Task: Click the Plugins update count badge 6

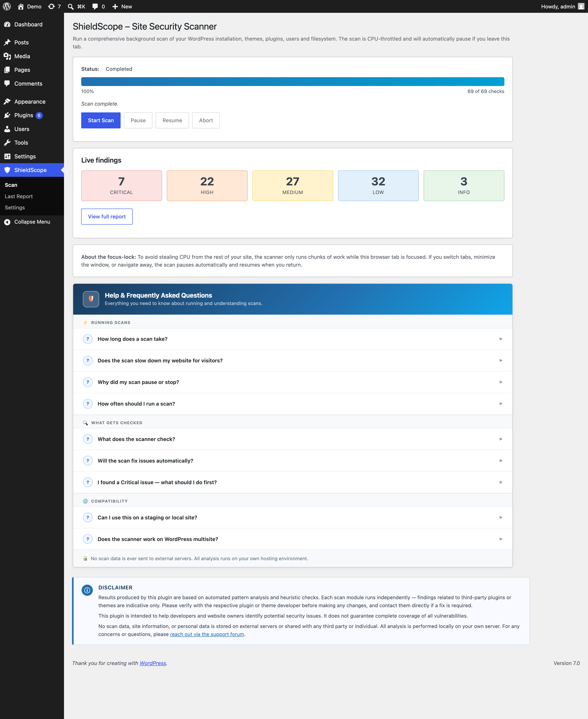Action: point(39,115)
